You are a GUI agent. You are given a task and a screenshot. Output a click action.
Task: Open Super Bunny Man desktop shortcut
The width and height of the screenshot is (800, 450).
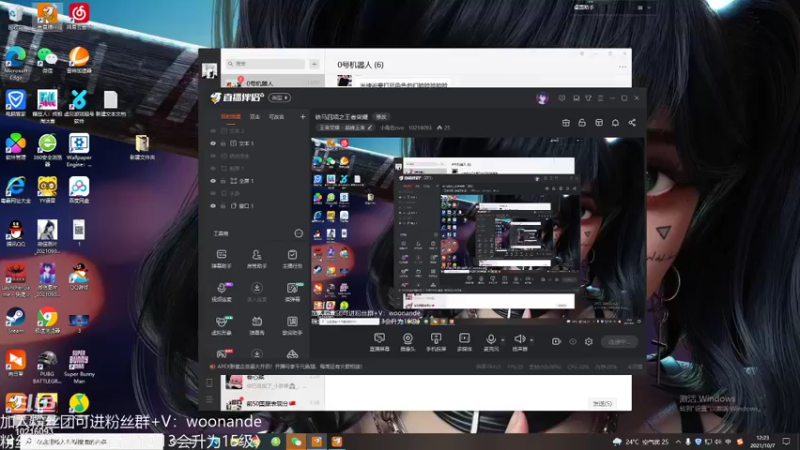tap(79, 366)
